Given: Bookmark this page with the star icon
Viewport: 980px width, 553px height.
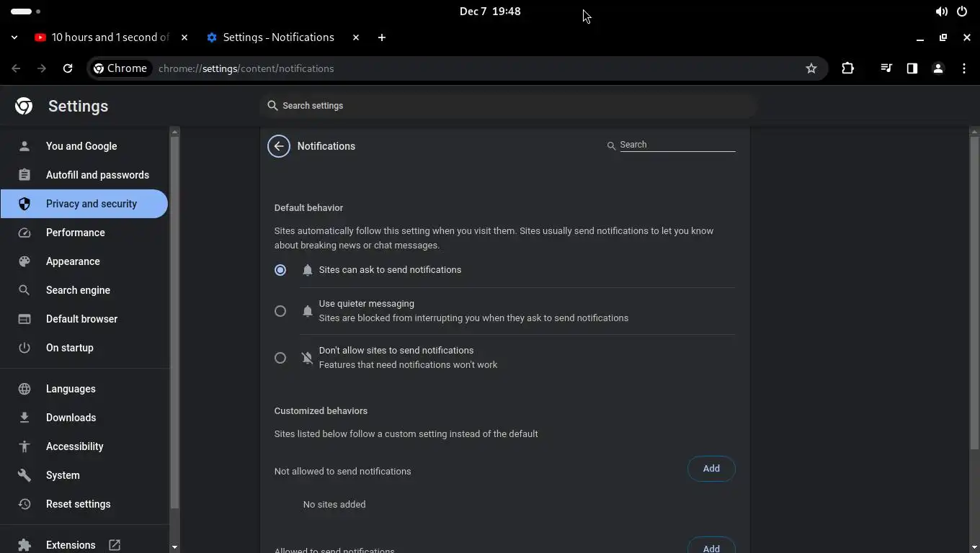Looking at the screenshot, I should pyautogui.click(x=811, y=68).
